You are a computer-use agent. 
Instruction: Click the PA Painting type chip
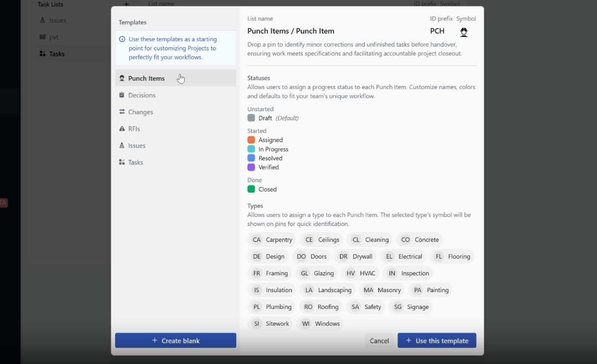(431, 290)
